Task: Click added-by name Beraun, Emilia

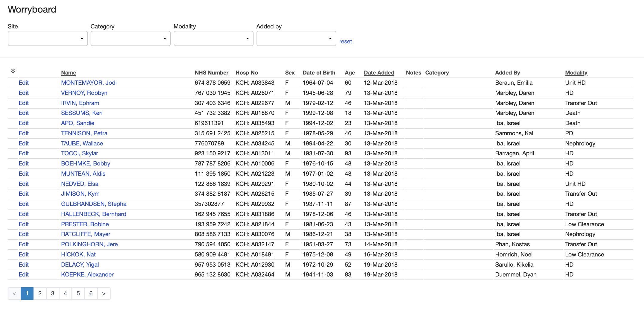Action: pos(514,83)
